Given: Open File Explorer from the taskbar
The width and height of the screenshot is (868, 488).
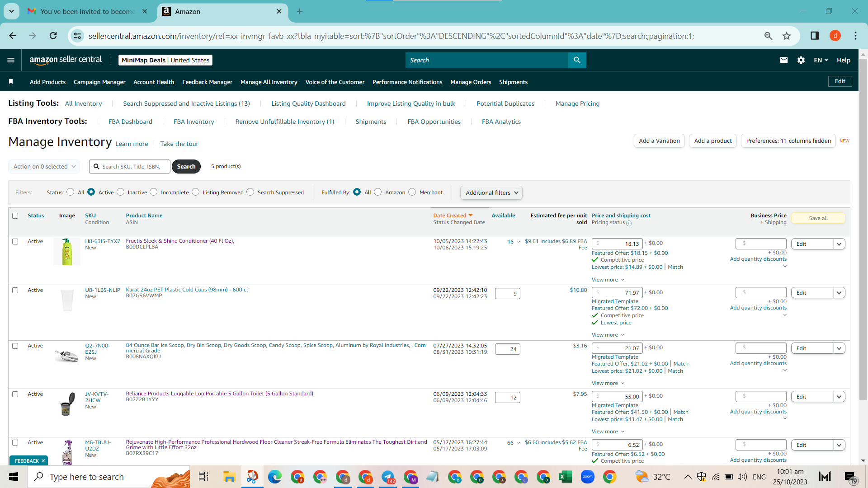Looking at the screenshot, I should pyautogui.click(x=229, y=477).
